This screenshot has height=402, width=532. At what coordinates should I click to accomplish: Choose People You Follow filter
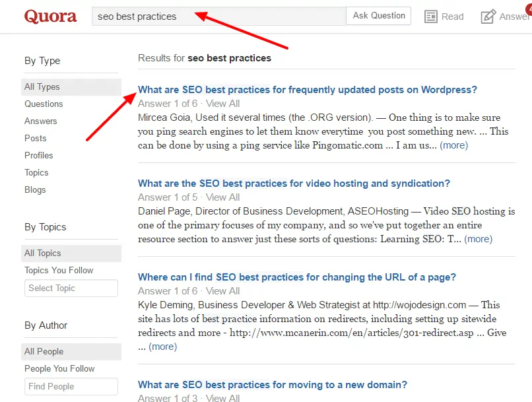click(59, 369)
